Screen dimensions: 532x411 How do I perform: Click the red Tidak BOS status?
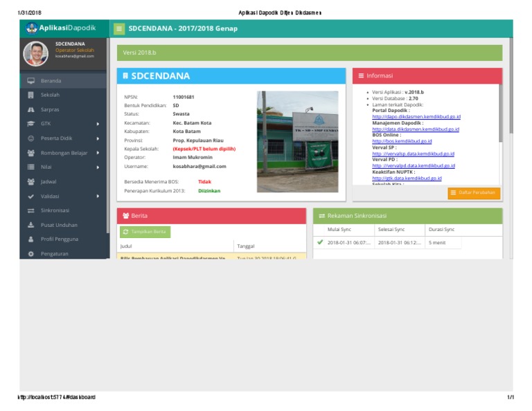(204, 181)
